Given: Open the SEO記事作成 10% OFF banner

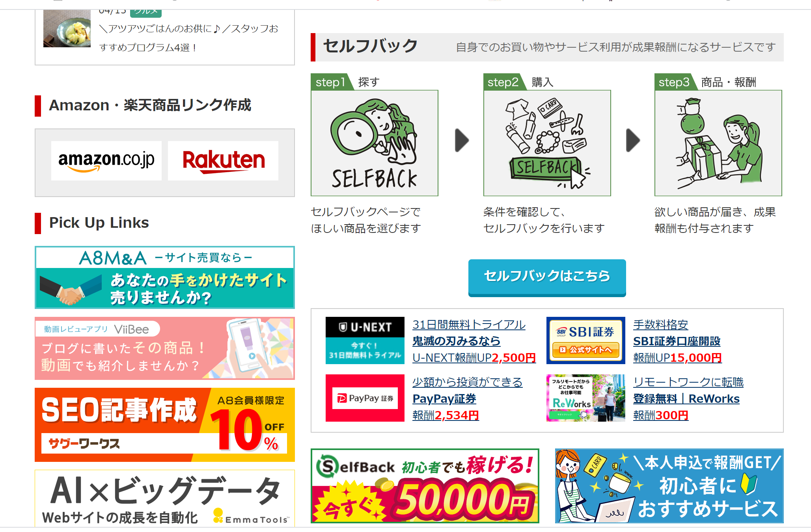Looking at the screenshot, I should point(165,425).
